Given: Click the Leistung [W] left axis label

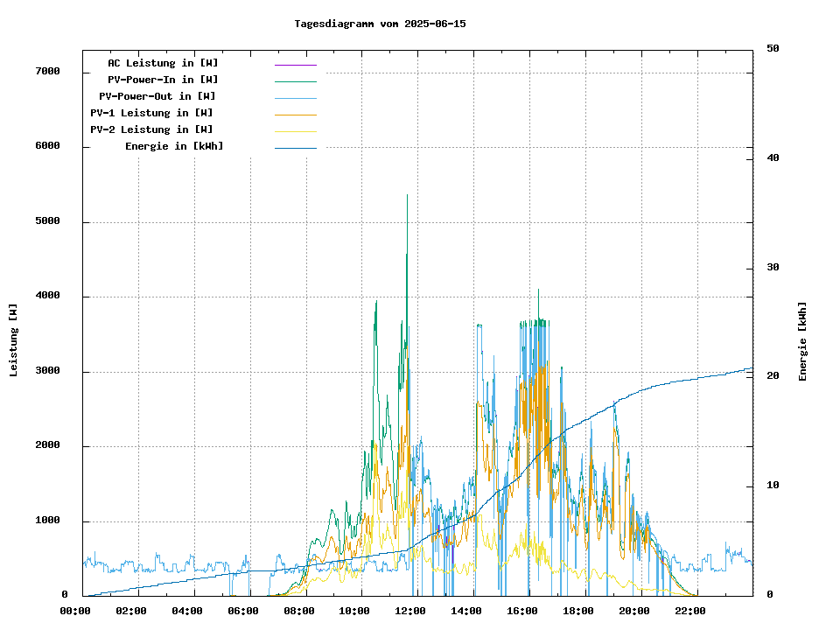Looking at the screenshot, I should 13,340.
